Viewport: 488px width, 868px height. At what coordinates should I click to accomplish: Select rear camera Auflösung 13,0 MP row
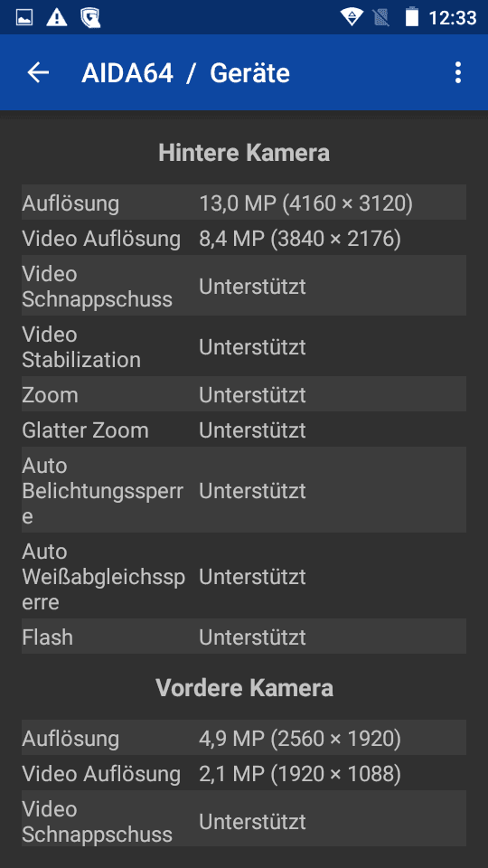tap(244, 202)
